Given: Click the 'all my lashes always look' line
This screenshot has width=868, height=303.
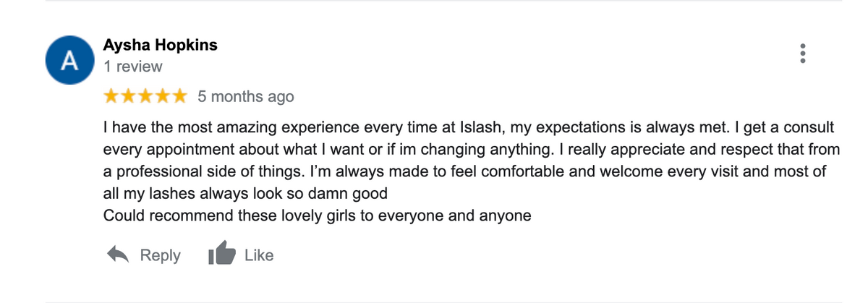Looking at the screenshot, I should pyautogui.click(x=245, y=193).
